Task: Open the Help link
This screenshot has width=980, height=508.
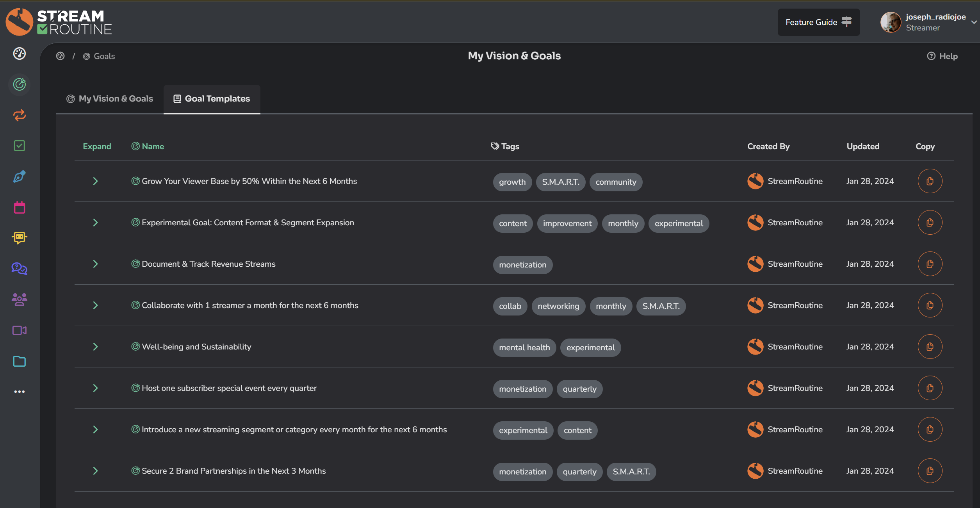Action: (942, 56)
